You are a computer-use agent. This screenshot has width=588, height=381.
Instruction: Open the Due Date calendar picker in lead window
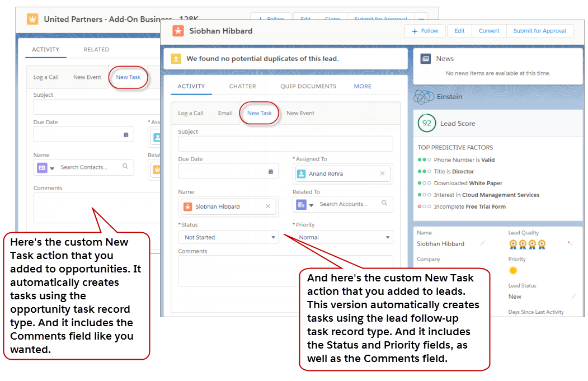(x=271, y=171)
